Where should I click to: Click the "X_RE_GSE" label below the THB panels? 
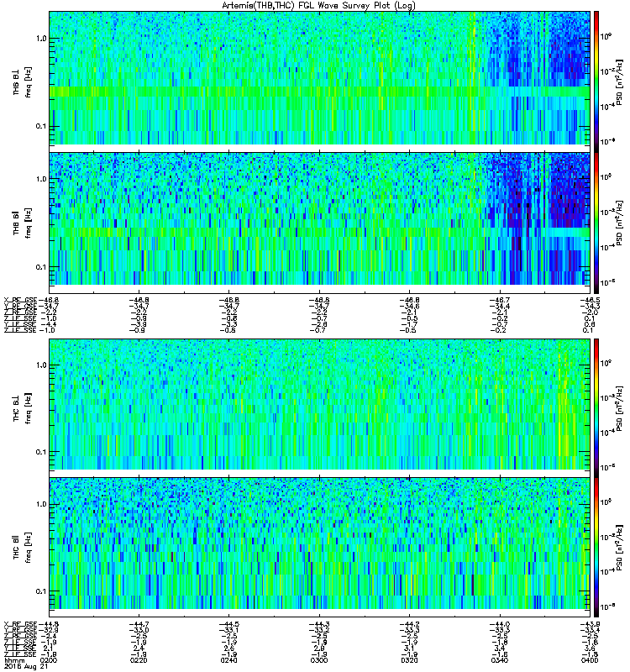coord(20,300)
